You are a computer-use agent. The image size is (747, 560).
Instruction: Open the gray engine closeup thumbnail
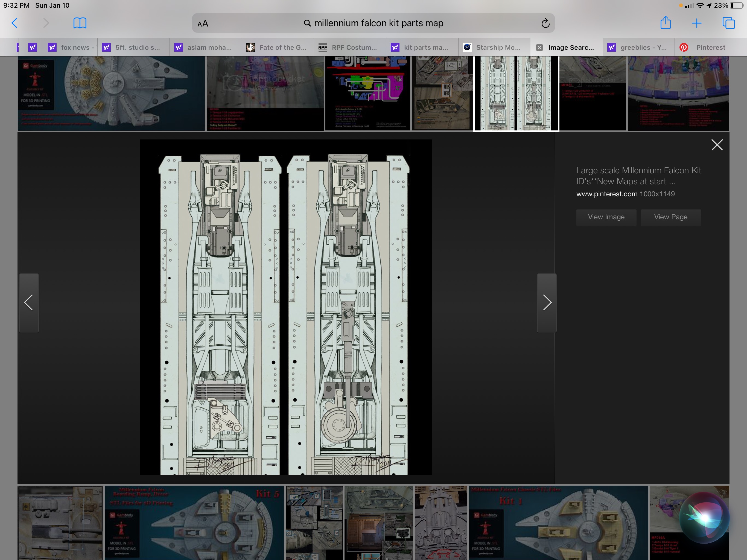click(x=60, y=523)
